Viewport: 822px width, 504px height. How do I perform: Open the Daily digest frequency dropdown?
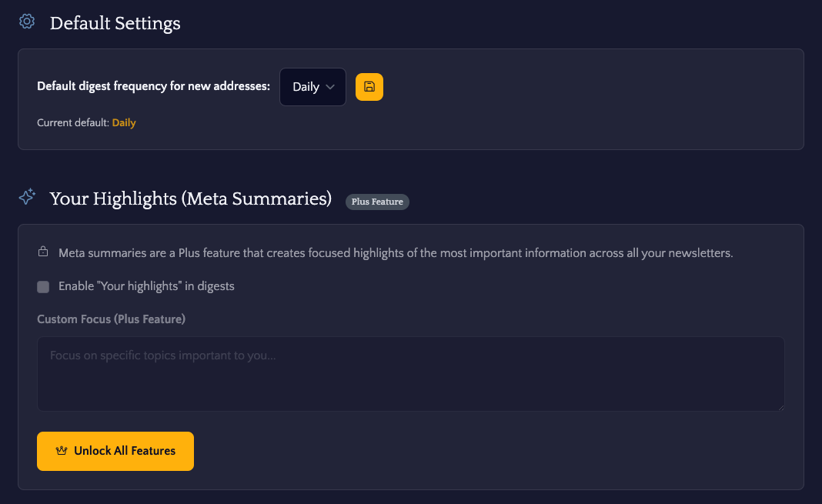(312, 87)
